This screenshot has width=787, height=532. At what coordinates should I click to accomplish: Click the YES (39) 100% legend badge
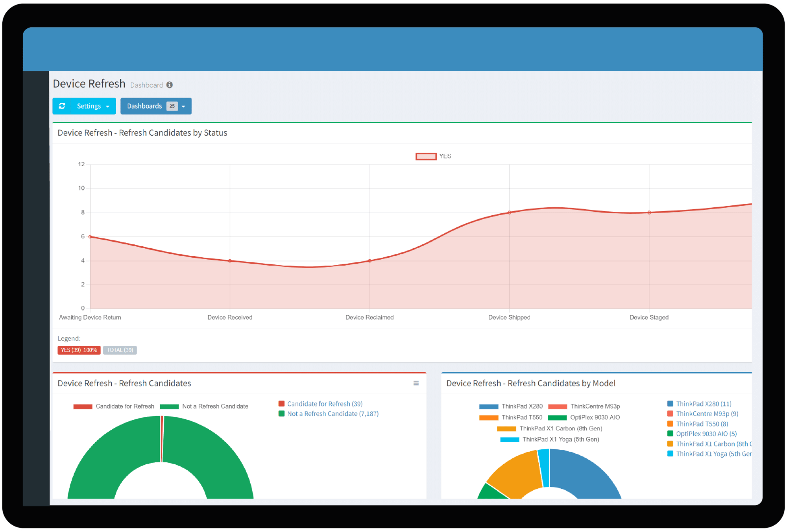point(79,350)
